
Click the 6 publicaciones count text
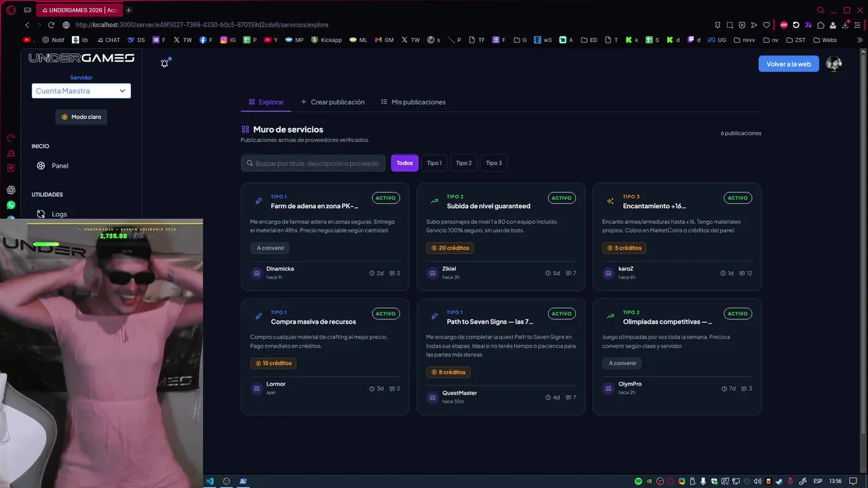click(741, 134)
